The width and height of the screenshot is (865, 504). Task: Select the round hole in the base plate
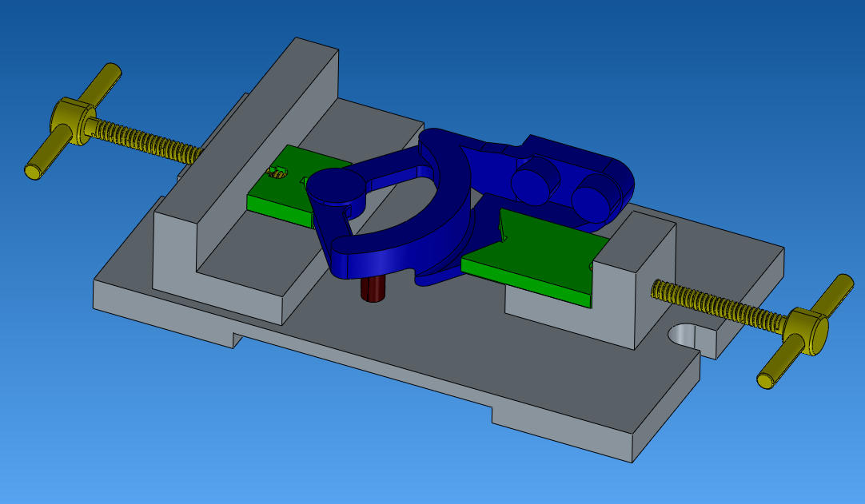684,335
